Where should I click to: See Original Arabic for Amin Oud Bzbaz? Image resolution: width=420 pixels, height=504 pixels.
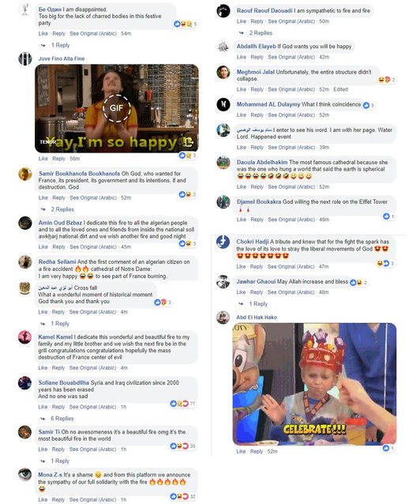click(x=93, y=246)
